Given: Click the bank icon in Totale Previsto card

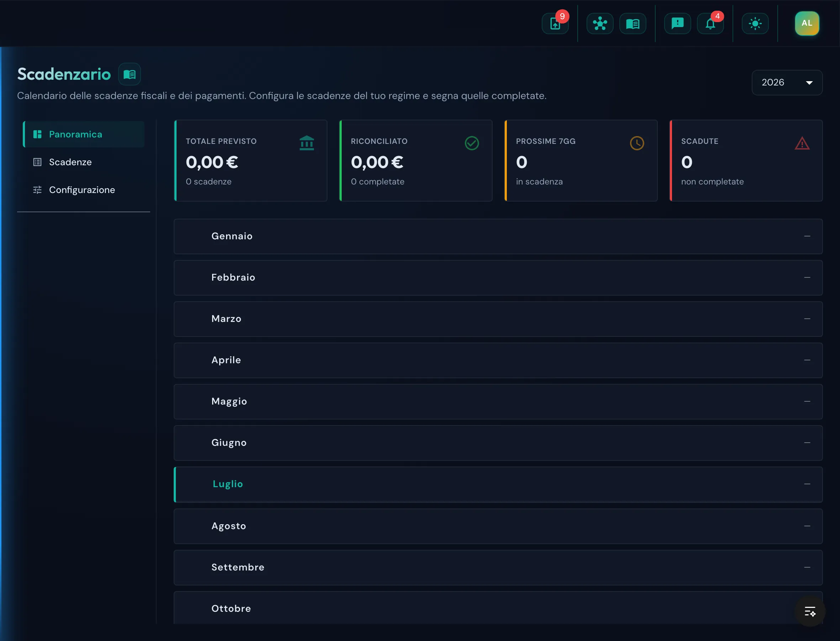Looking at the screenshot, I should click(x=306, y=143).
